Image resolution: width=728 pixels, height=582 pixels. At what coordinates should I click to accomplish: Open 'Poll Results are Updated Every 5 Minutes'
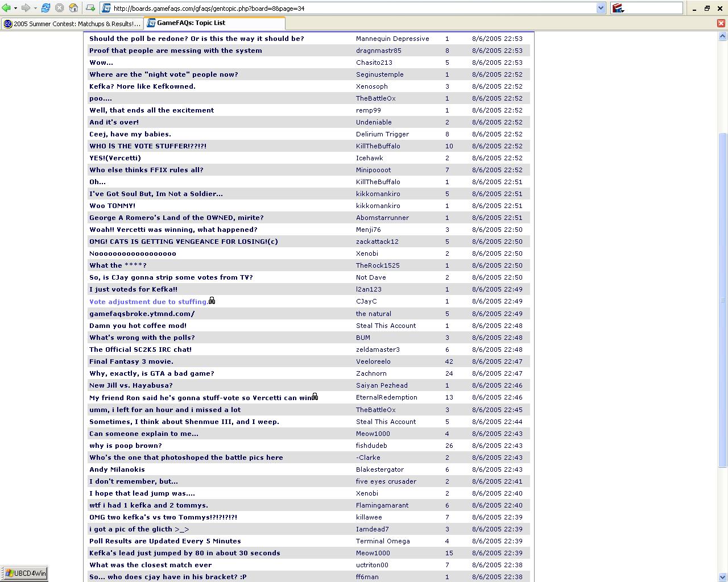[x=165, y=541]
